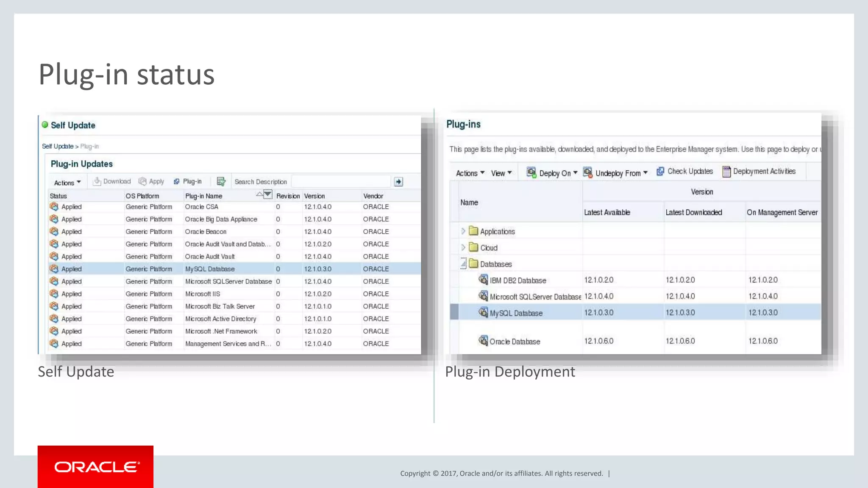Click status icon of Microsoft Active Directory row
The width and height of the screenshot is (868, 488).
pos(54,318)
